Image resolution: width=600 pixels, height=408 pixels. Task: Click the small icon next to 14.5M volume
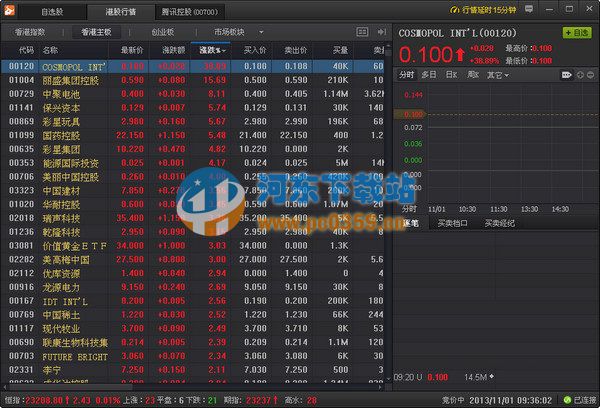tap(492, 377)
